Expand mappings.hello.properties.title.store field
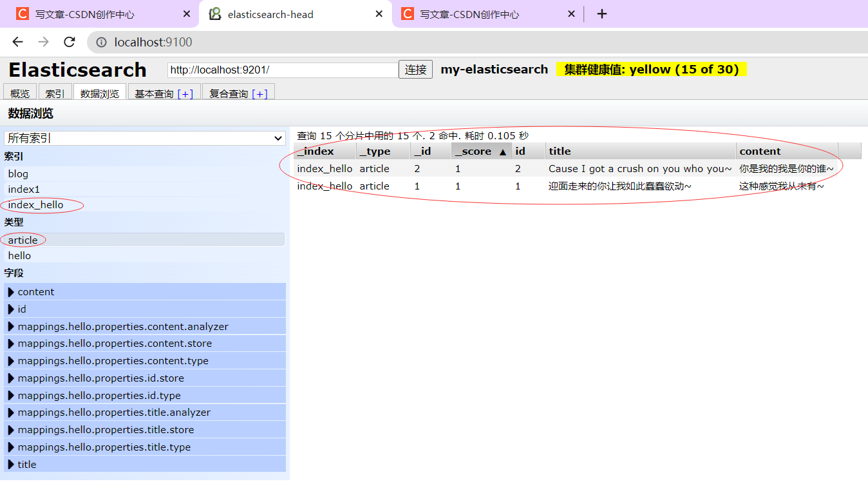This screenshot has width=868, height=486. click(x=145, y=430)
